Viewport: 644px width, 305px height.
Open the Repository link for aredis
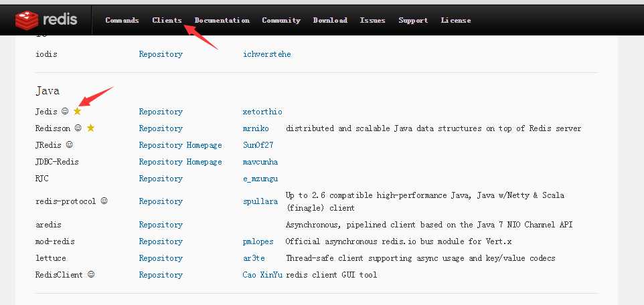click(161, 225)
